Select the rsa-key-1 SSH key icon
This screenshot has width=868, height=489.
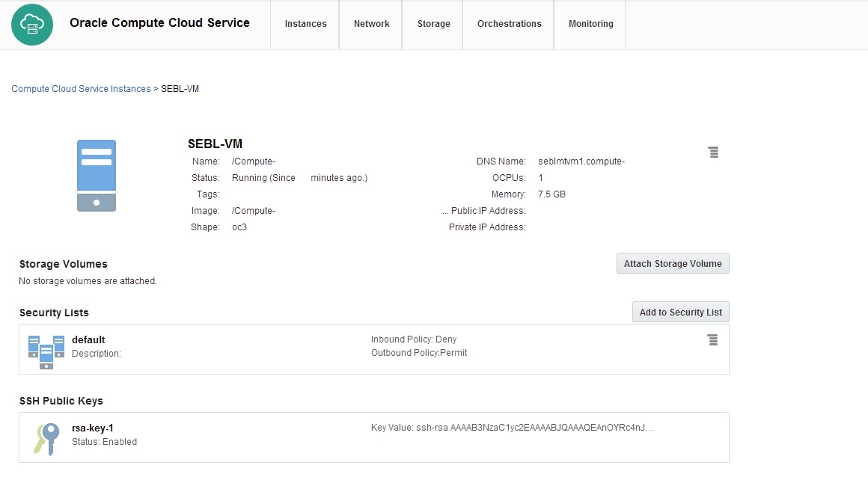45,436
